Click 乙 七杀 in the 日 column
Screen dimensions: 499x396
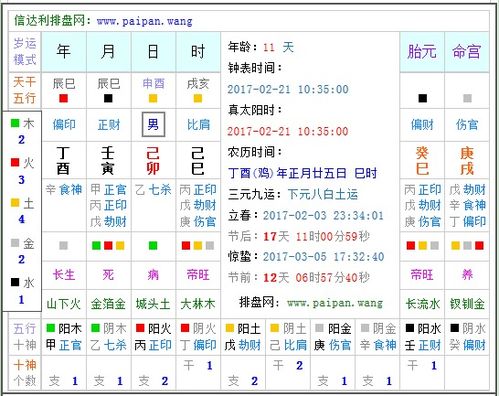[153, 190]
